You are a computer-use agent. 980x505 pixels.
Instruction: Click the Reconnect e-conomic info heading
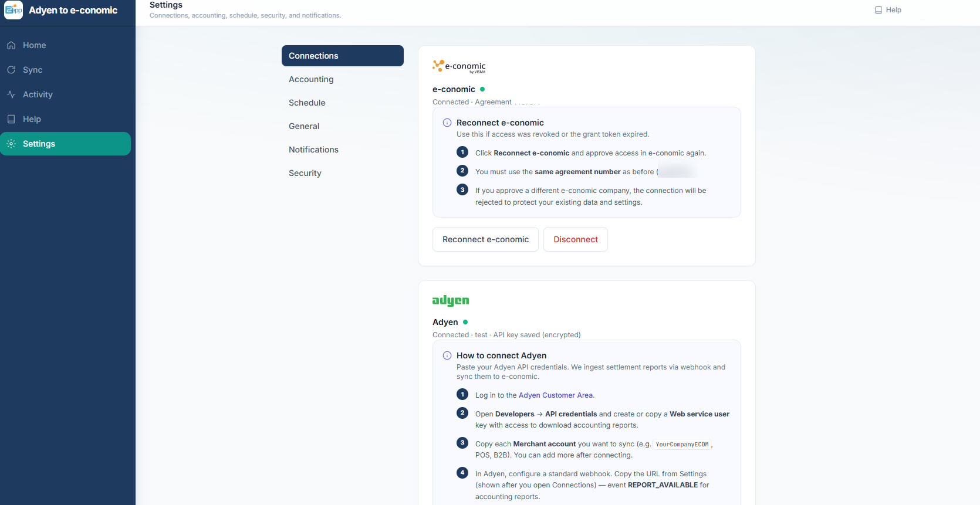point(500,123)
